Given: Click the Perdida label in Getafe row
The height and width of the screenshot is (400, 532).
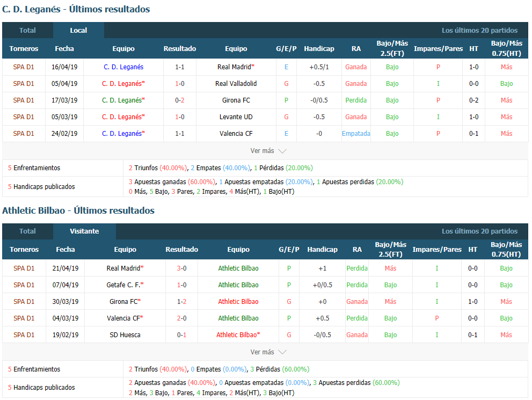Looking at the screenshot, I should tap(357, 285).
